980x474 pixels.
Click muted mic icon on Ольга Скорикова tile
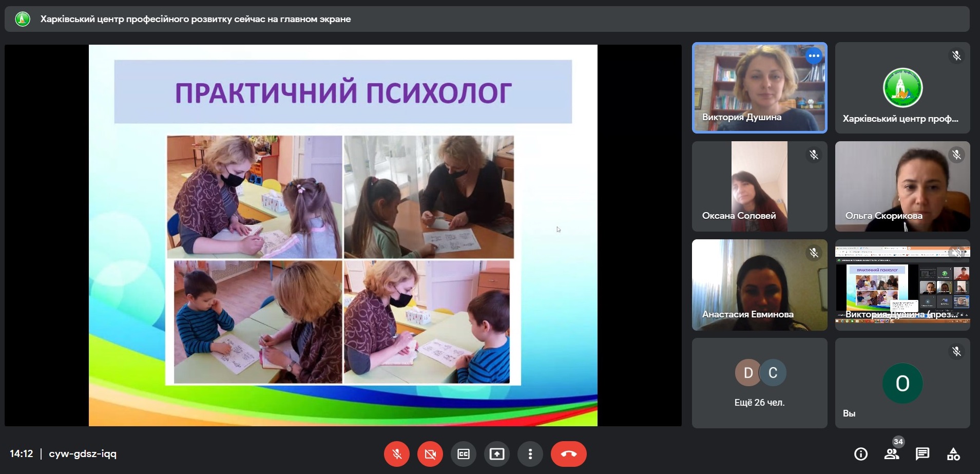coord(956,155)
